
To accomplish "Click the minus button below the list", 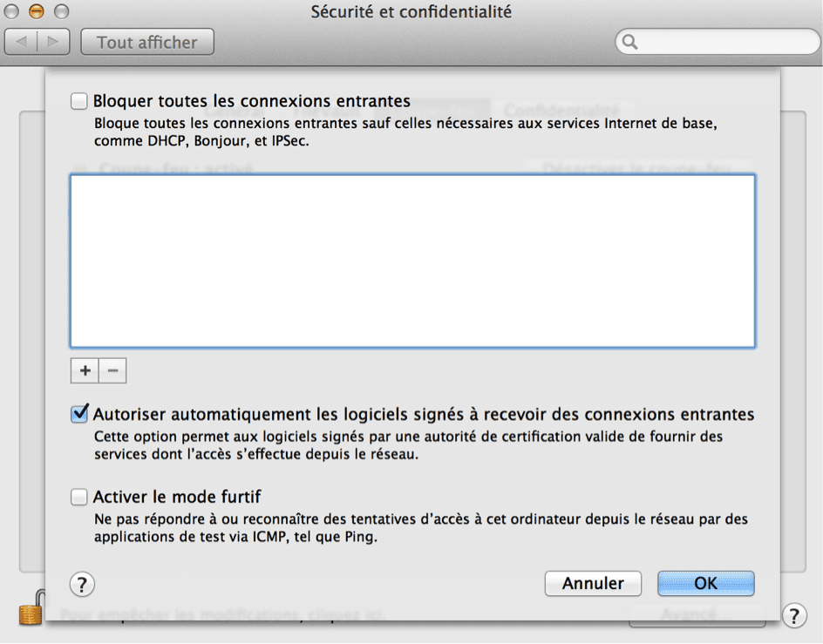I will [112, 370].
